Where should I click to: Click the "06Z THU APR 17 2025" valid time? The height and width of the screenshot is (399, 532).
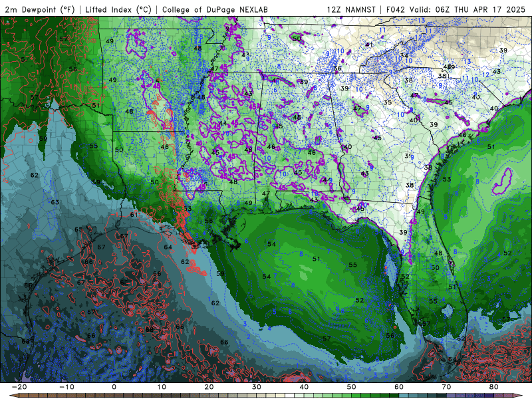(479, 10)
